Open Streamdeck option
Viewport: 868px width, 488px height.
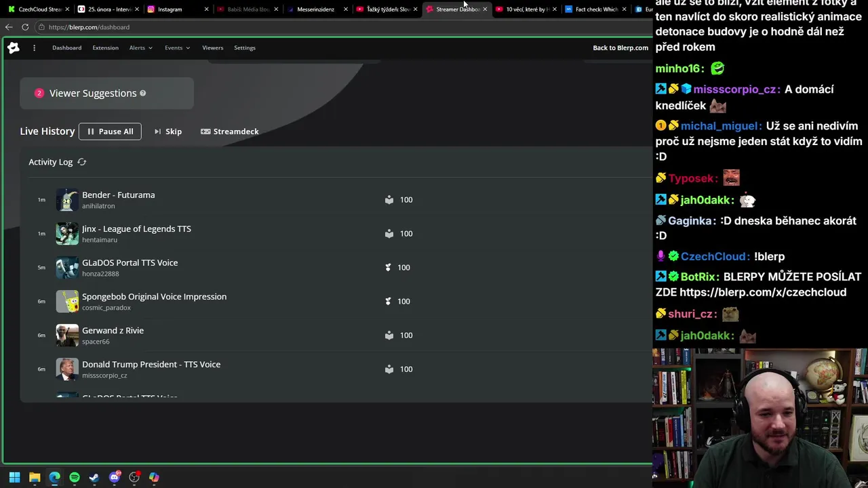pyautogui.click(x=230, y=131)
